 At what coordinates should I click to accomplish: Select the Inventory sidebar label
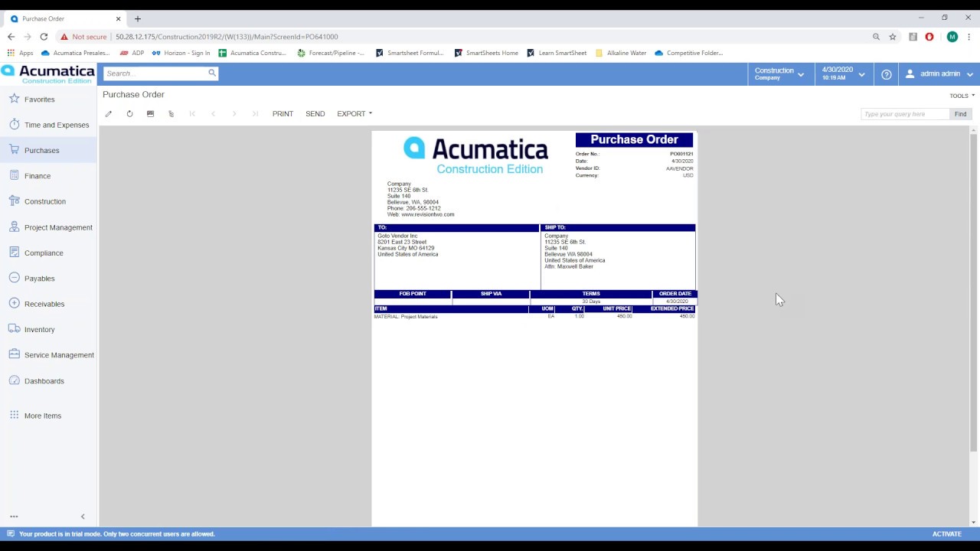[39, 330]
